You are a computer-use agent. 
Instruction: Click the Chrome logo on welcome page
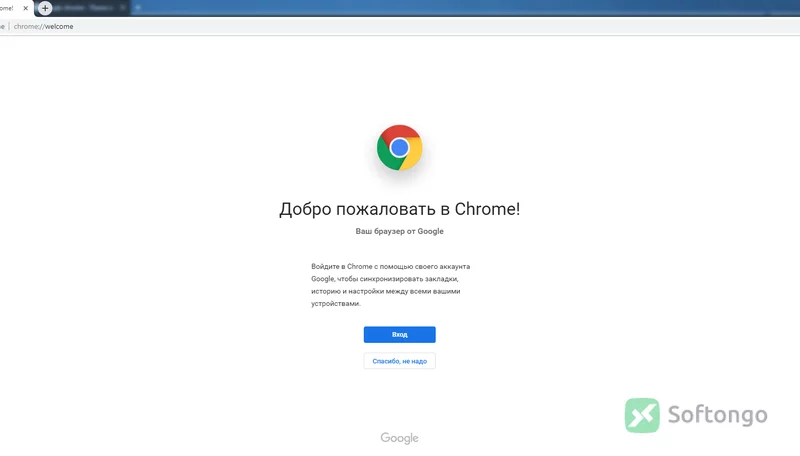[x=399, y=148]
